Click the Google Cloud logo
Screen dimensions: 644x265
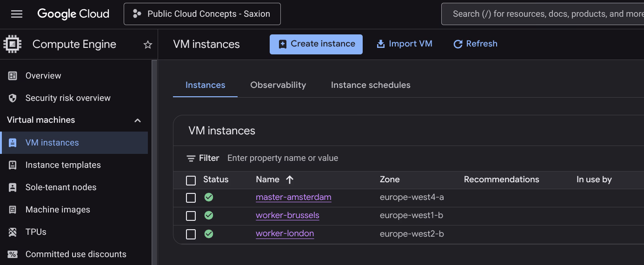73,14
